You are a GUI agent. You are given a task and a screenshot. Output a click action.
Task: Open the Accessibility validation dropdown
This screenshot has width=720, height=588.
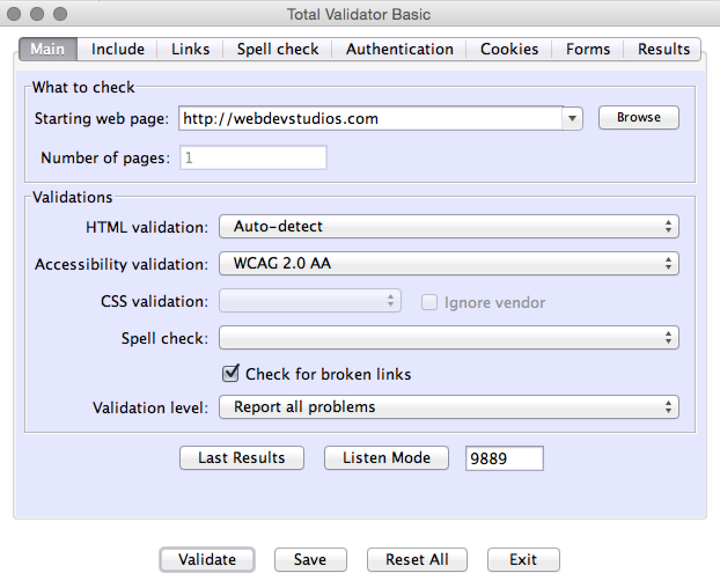click(449, 263)
